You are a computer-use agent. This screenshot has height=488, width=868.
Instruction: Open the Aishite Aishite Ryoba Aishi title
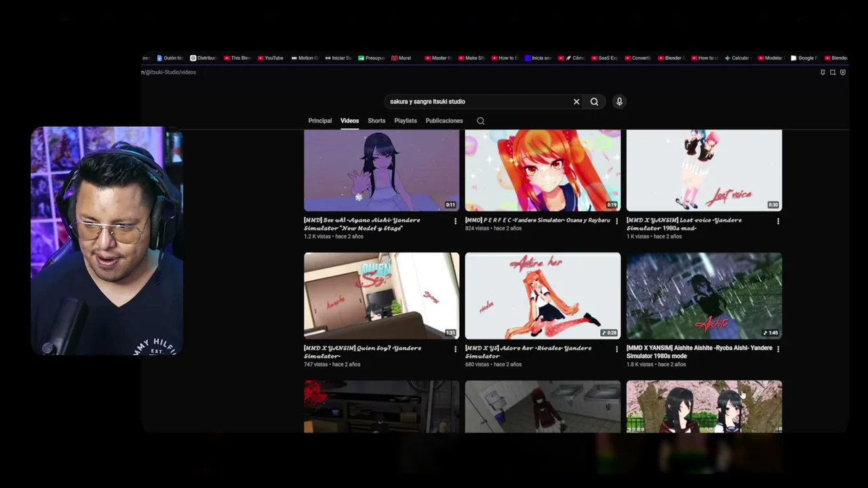click(x=699, y=352)
